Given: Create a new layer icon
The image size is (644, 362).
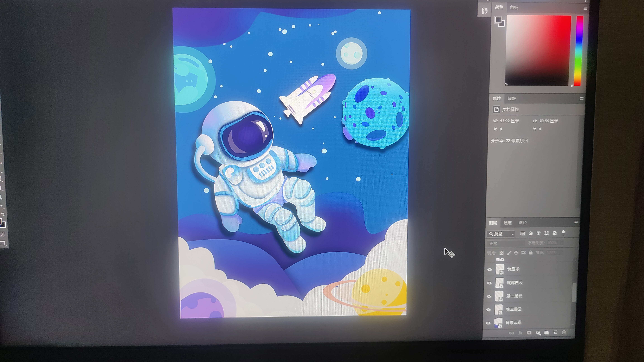Looking at the screenshot, I should 555,332.
